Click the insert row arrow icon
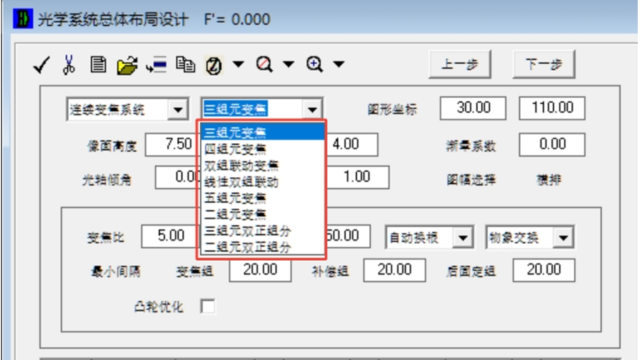640x360 pixels. point(156,64)
